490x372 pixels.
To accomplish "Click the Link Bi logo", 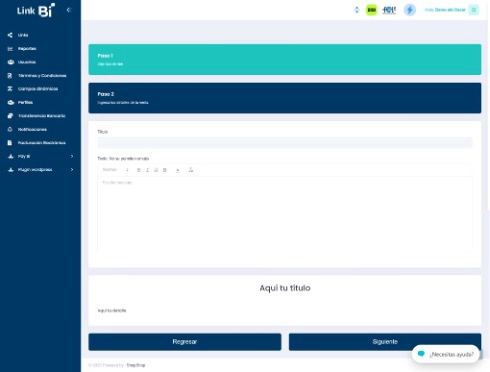I will point(36,10).
